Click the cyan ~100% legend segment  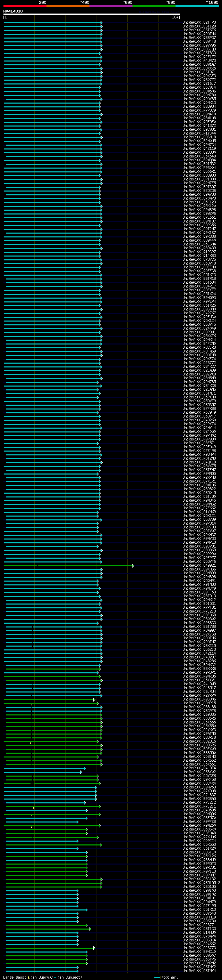click(x=197, y=6)
